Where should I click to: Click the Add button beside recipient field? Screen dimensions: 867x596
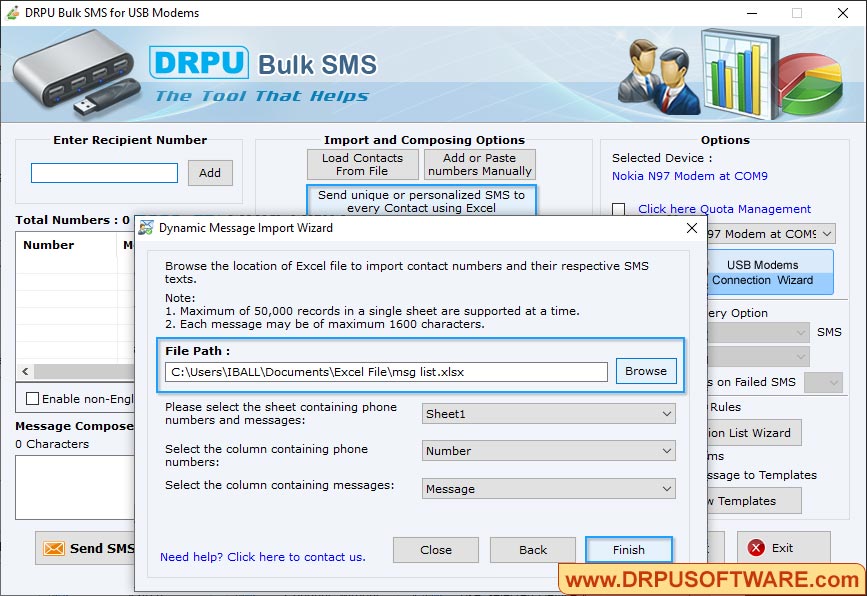[x=210, y=172]
